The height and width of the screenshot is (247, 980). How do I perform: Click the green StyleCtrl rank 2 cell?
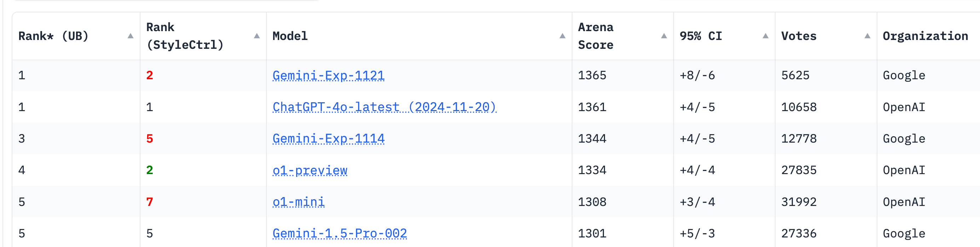[x=150, y=170]
